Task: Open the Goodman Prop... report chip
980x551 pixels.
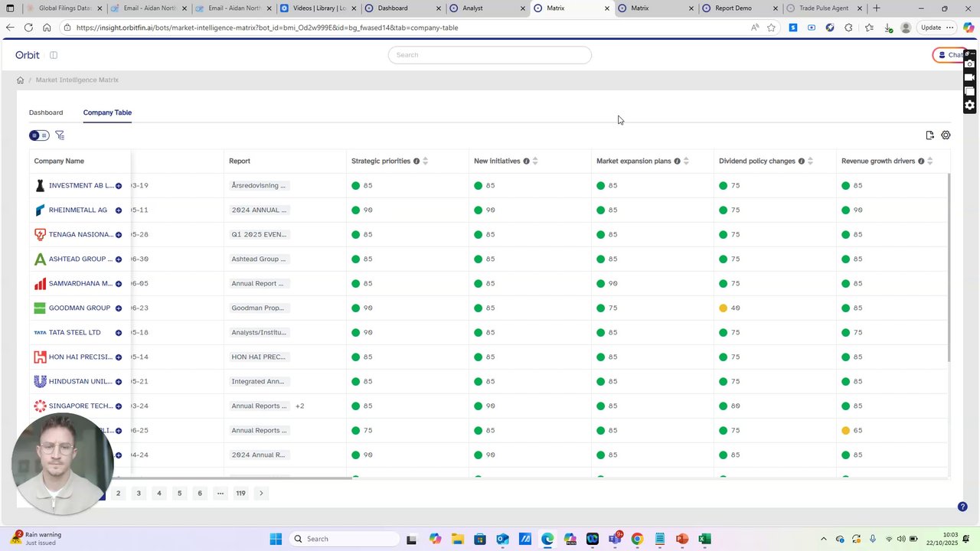Action: (x=258, y=308)
